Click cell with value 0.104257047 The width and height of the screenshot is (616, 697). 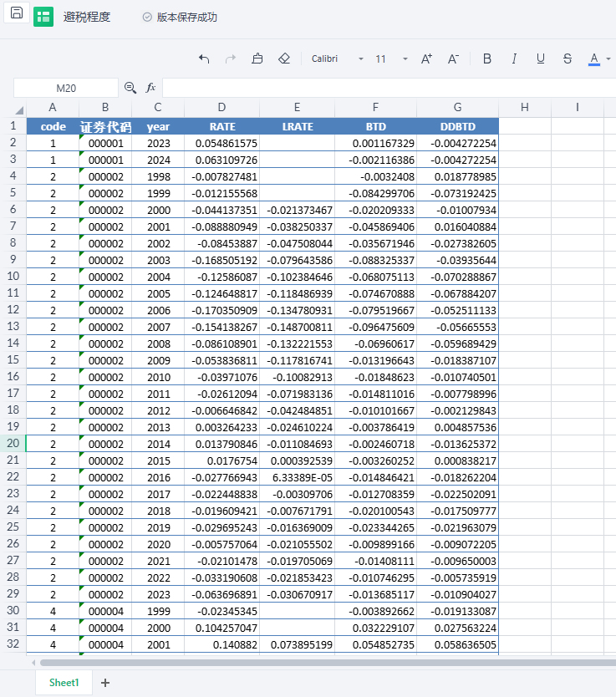pos(222,628)
